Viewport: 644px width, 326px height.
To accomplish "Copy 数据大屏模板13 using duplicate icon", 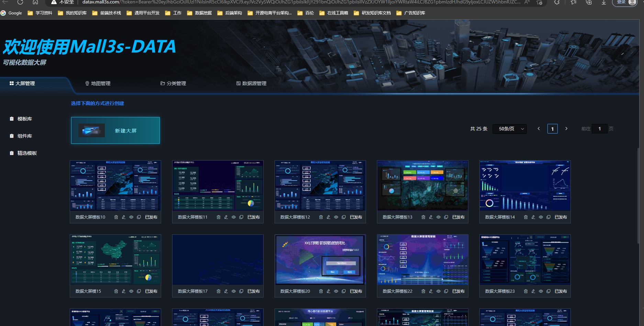I will point(446,217).
